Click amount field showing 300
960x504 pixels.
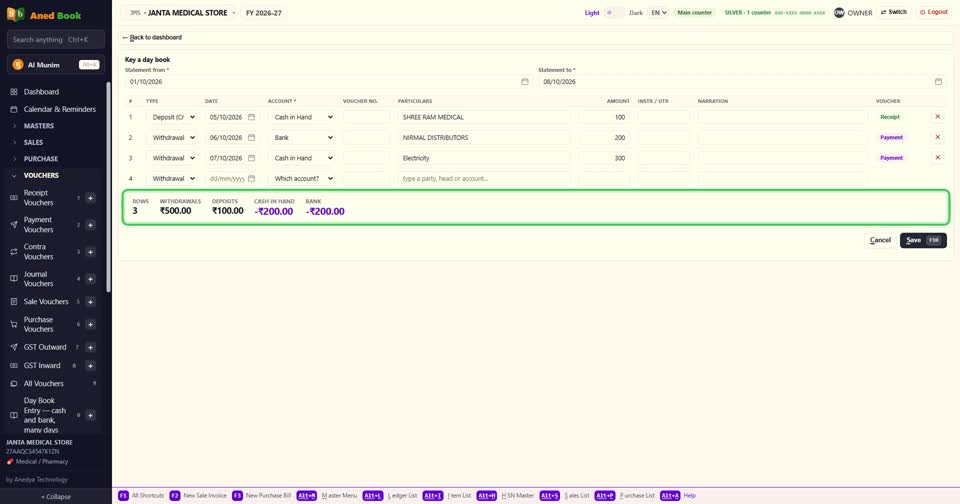click(604, 158)
